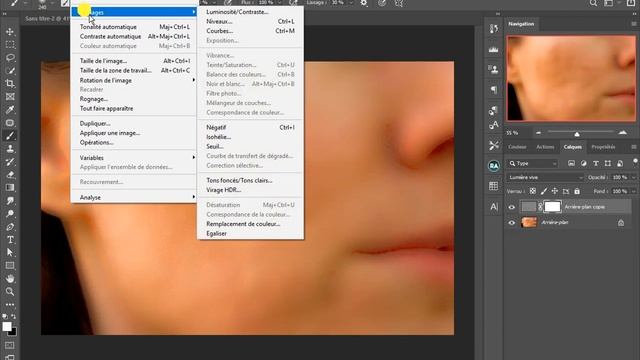Select the Brush tool

coord(10,136)
